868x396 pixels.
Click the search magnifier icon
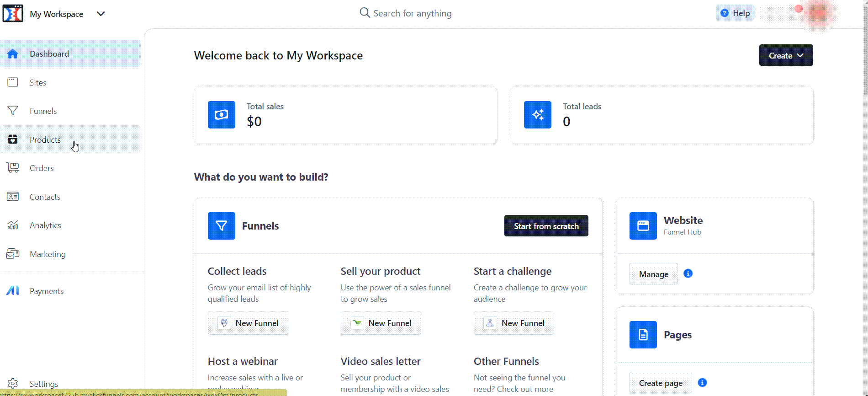click(365, 13)
